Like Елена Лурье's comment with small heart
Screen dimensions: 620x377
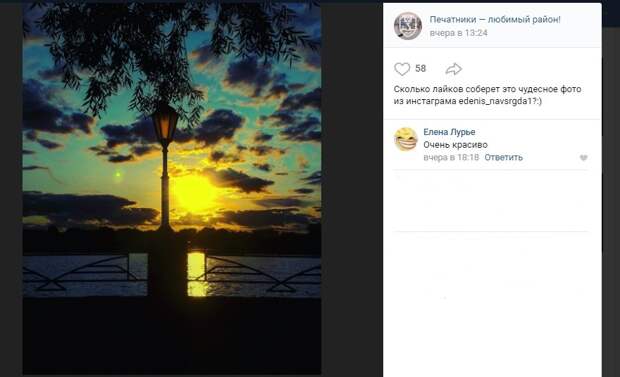coord(584,158)
